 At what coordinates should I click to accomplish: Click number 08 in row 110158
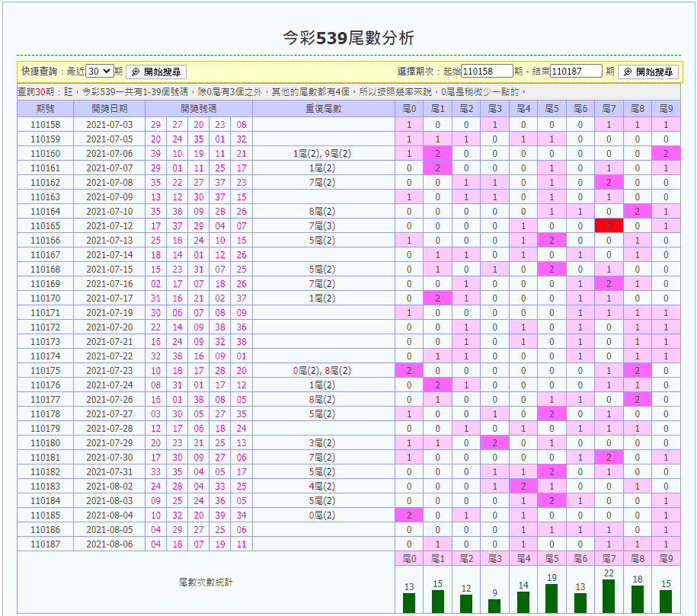tap(241, 125)
